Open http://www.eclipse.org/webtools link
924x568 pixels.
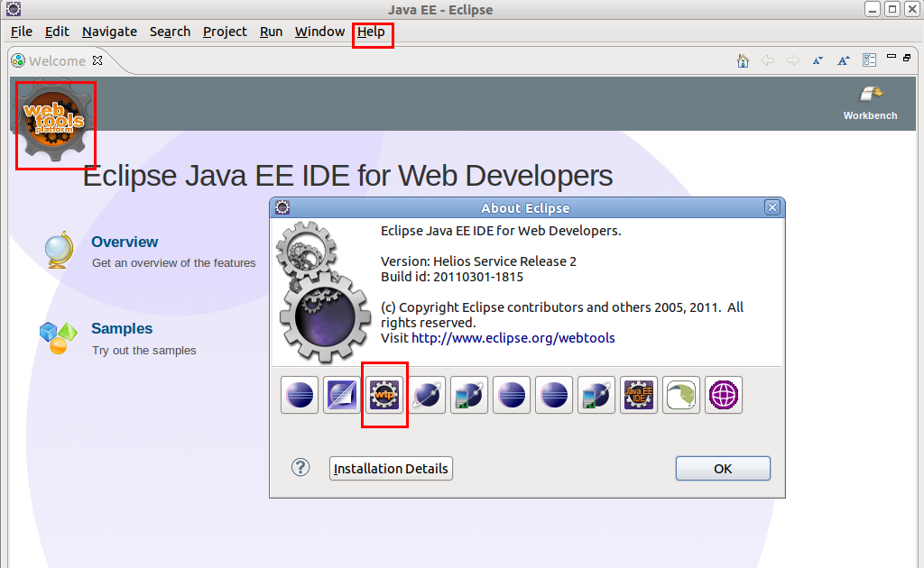point(513,338)
